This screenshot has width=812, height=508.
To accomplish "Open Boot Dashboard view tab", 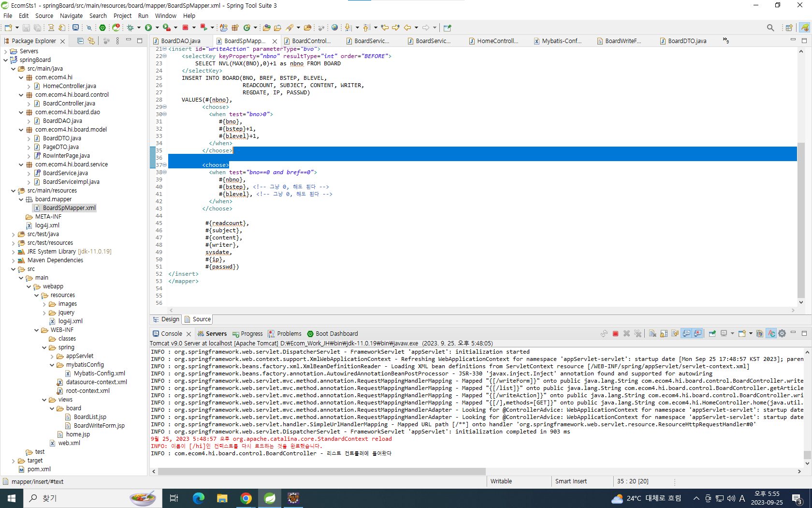I will 333,334.
